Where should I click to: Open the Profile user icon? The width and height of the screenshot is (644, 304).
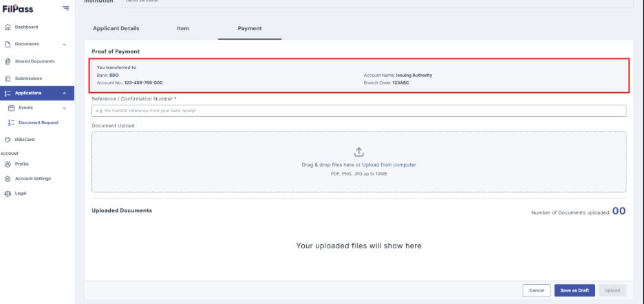tap(8, 164)
